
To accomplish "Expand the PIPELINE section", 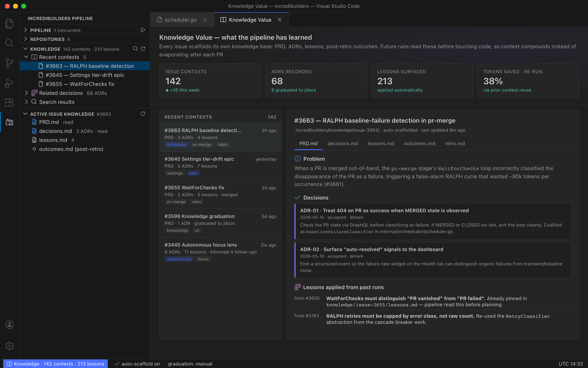I will pos(26,30).
